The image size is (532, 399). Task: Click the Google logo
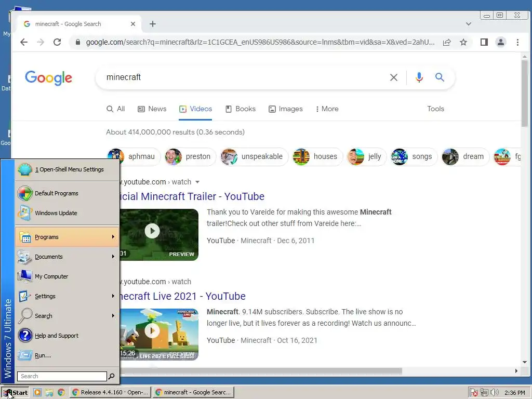pyautogui.click(x=48, y=78)
